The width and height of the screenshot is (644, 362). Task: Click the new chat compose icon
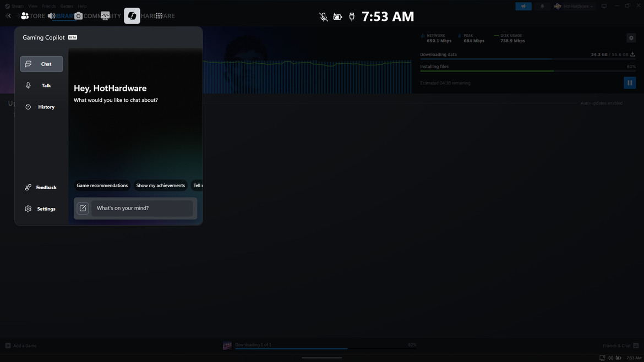(x=83, y=209)
